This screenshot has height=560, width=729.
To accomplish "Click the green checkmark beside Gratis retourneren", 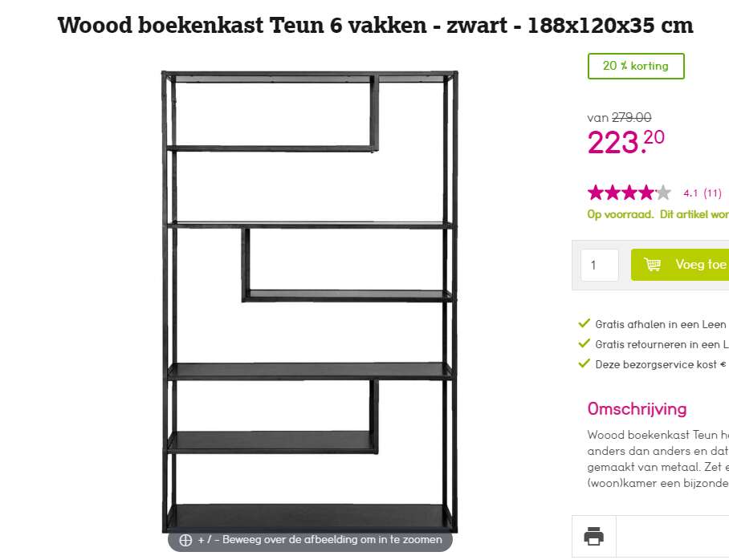I will 584,343.
